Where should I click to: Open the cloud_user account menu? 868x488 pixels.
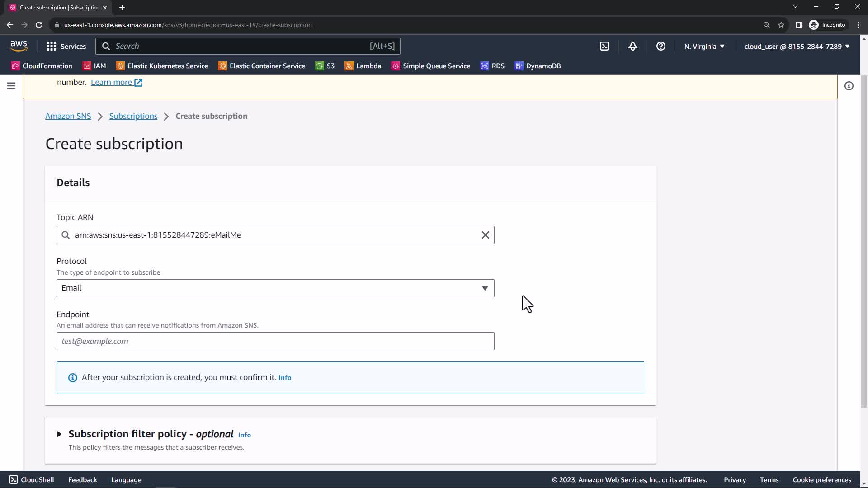point(797,46)
